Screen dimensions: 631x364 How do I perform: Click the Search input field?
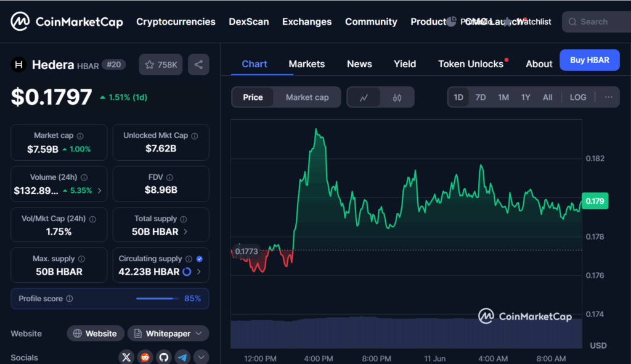[598, 22]
